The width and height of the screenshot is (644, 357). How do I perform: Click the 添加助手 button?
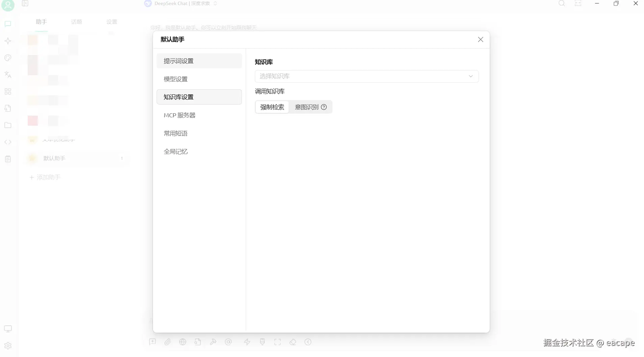point(45,177)
